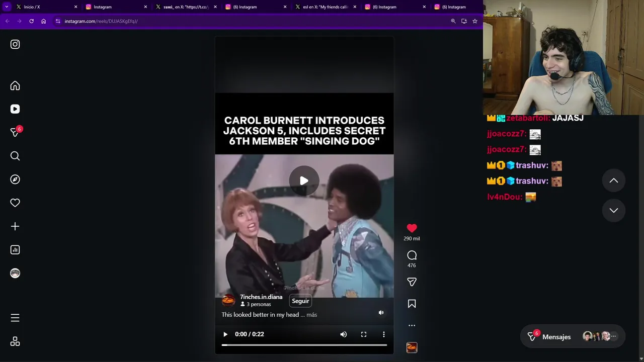Open the 7inches.in.diana profile link
This screenshot has height=362, width=644.
[x=261, y=297]
